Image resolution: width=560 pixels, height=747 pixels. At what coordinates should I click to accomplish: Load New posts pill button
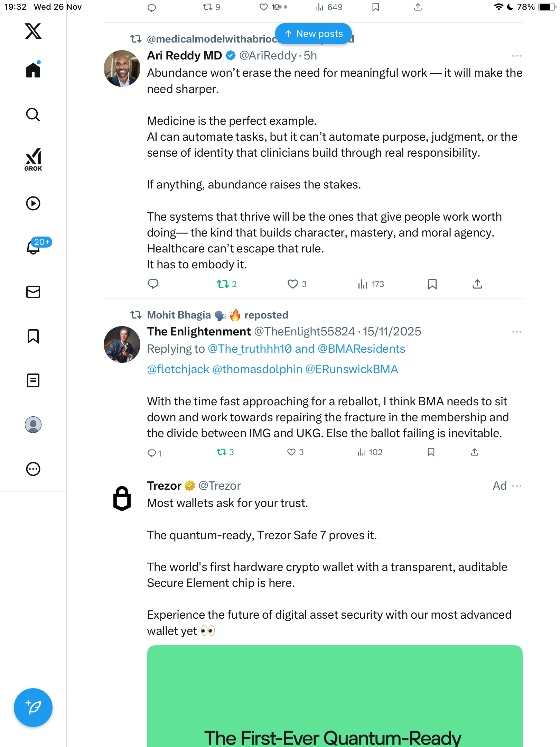(x=314, y=34)
